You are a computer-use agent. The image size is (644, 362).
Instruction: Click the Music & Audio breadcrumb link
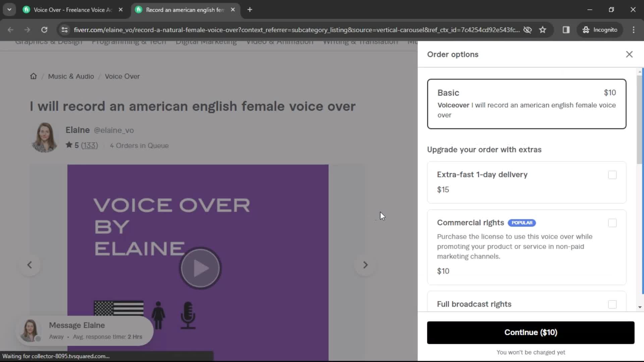pyautogui.click(x=71, y=76)
